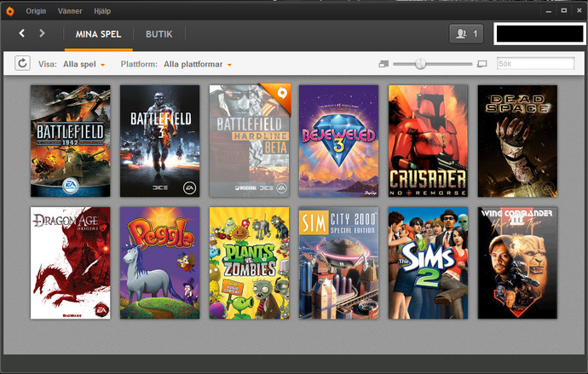Go back with left arrow
588x374 pixels.
[22, 33]
